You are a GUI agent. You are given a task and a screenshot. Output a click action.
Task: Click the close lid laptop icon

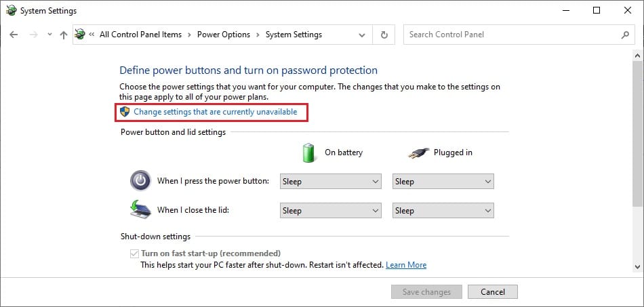(140, 209)
